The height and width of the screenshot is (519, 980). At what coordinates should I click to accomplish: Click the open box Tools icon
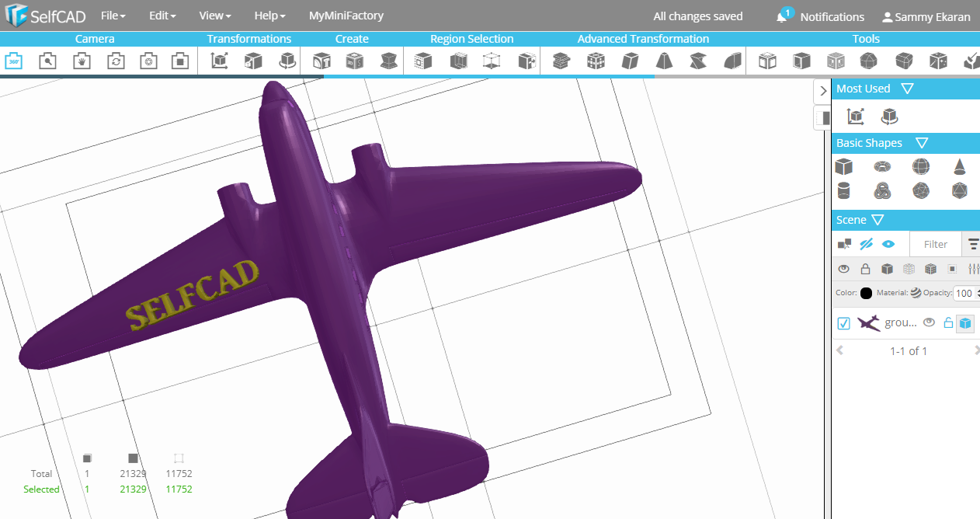pyautogui.click(x=801, y=61)
